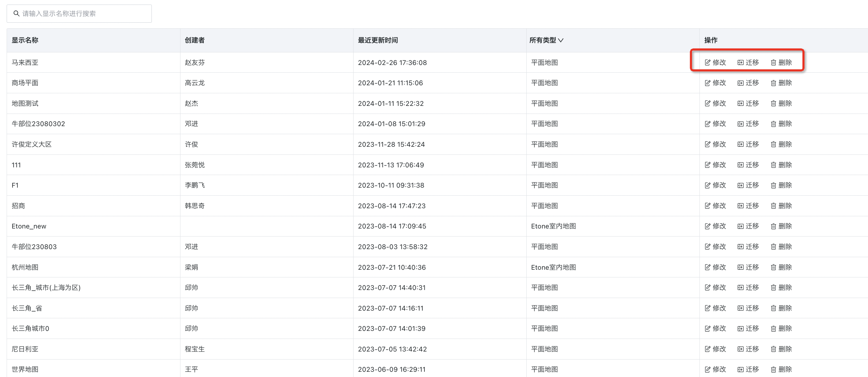
Task: Delete 牛部位23080302 using 删除
Action: 781,124
